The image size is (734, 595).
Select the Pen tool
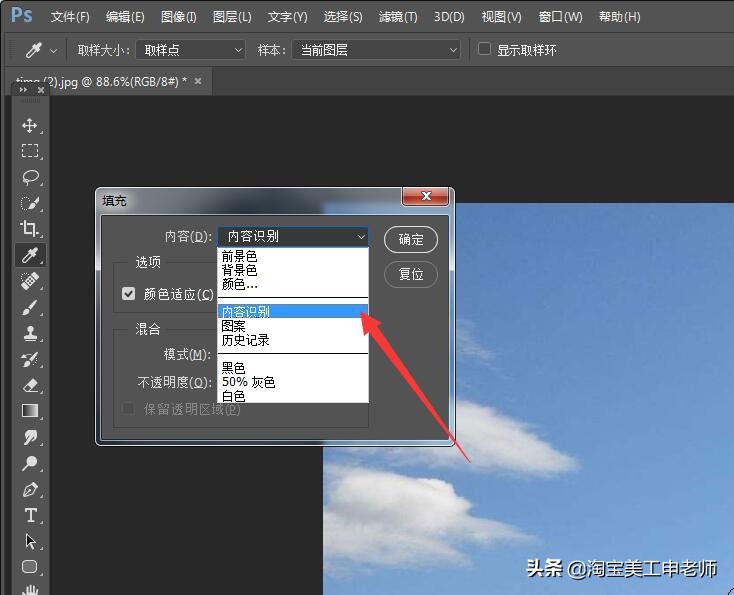click(30, 489)
